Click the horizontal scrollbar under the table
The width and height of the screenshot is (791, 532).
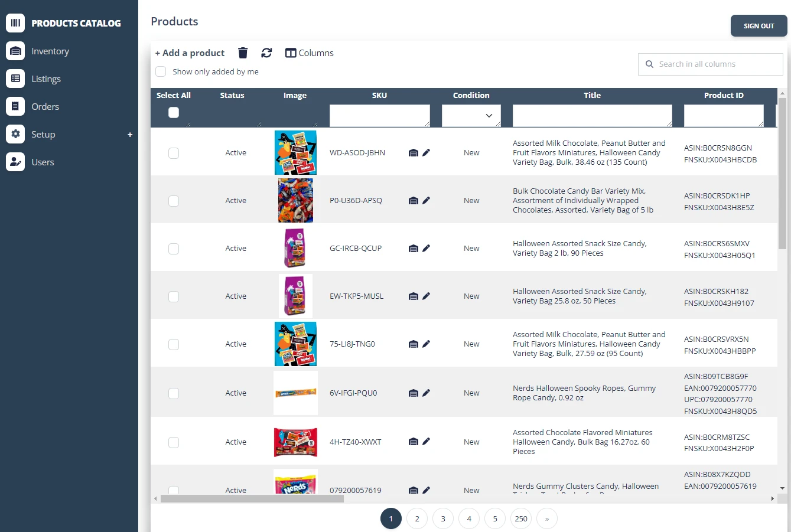(x=252, y=499)
